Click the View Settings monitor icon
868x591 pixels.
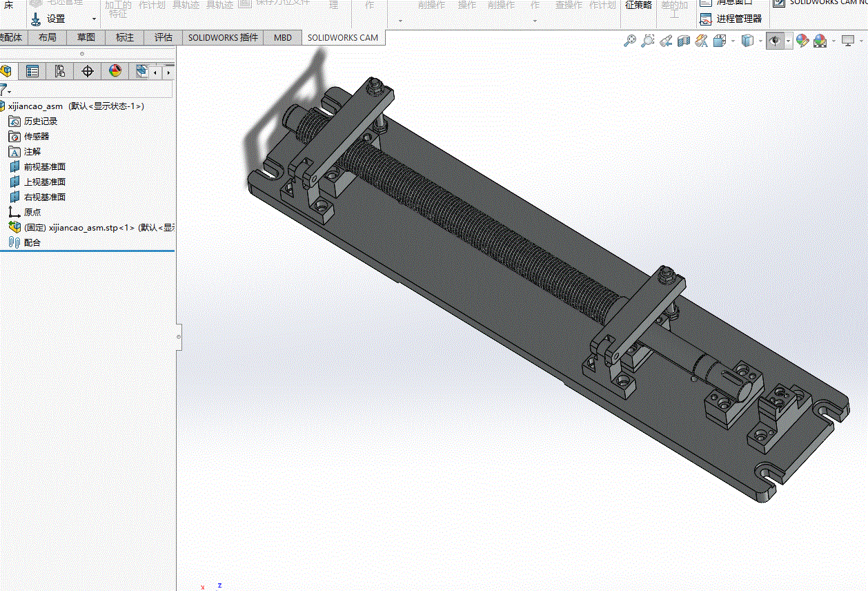(x=848, y=41)
